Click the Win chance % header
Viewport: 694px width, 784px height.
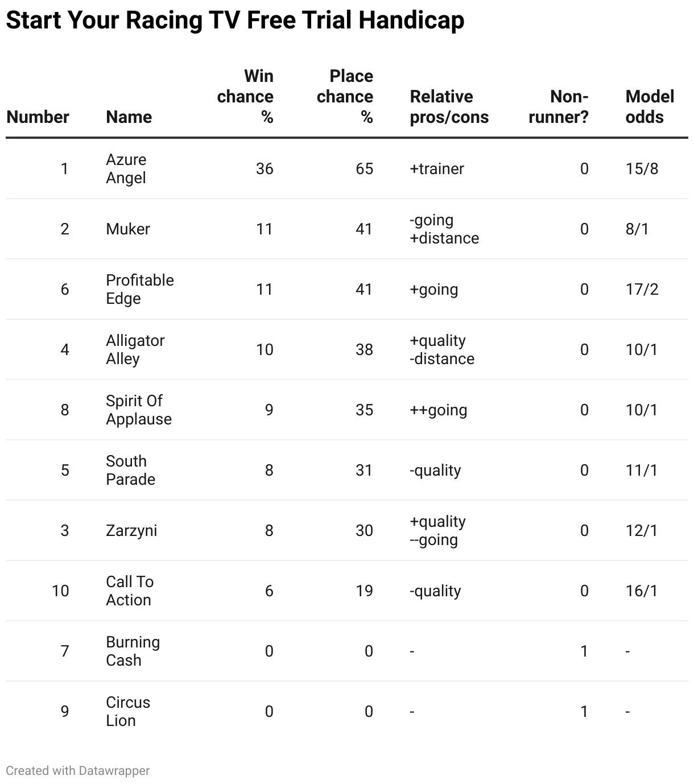pos(245,96)
